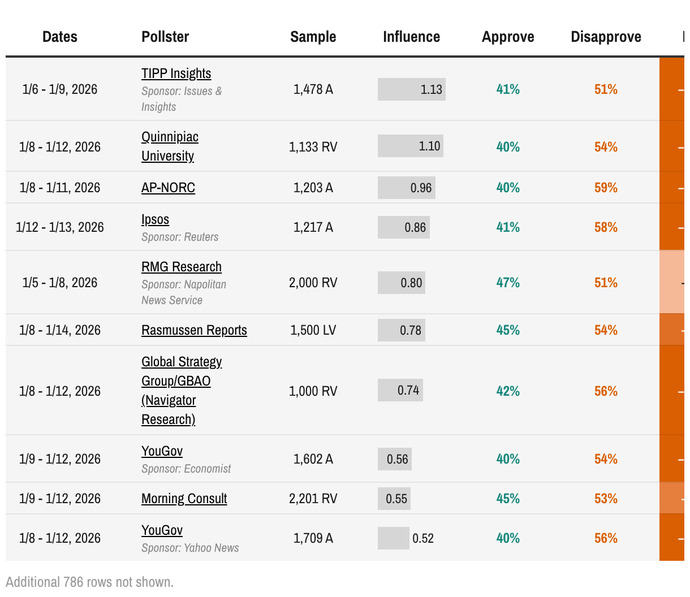This screenshot has width=690, height=597.
Task: Click the 0.52 influence bar for YouGov
Action: coord(393,538)
